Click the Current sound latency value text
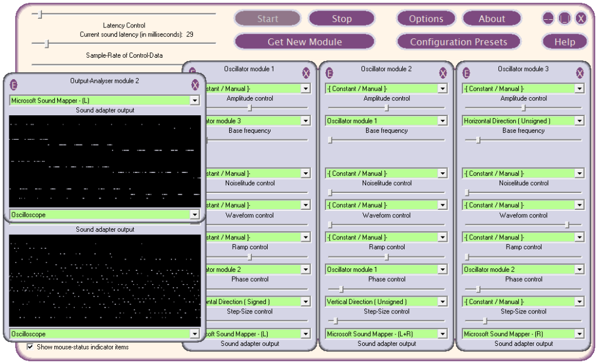The image size is (597, 364). [189, 34]
